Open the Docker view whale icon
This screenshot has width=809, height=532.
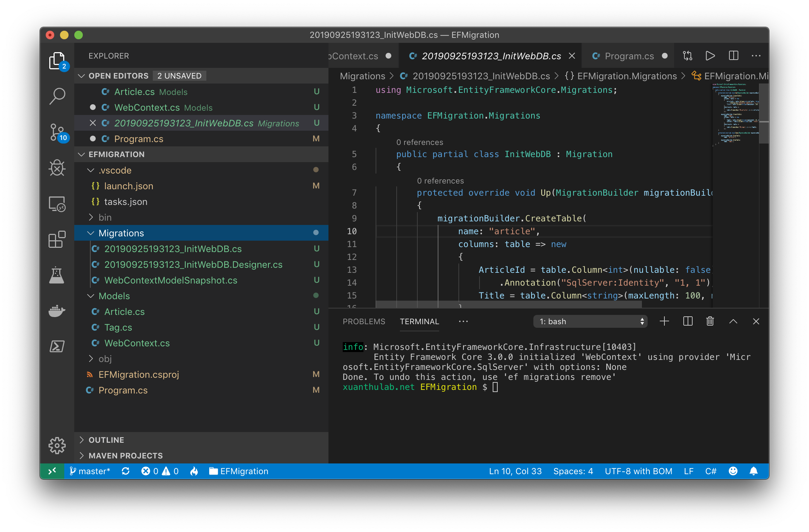pos(57,311)
